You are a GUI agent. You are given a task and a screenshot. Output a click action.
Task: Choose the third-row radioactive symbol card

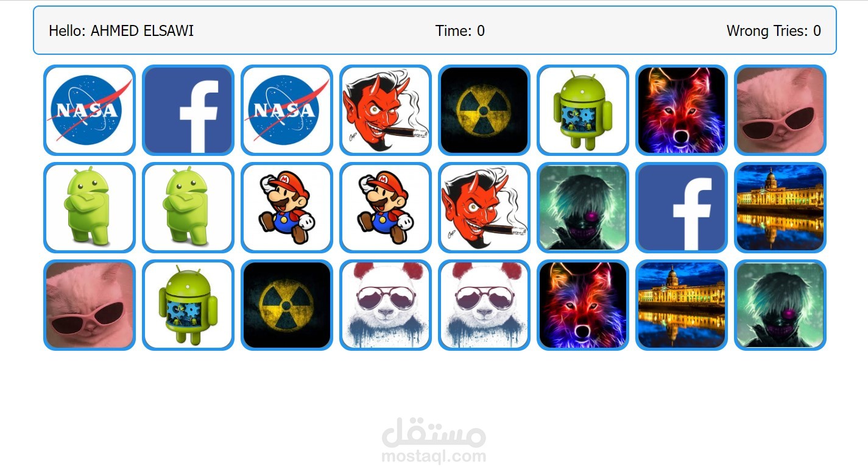287,305
